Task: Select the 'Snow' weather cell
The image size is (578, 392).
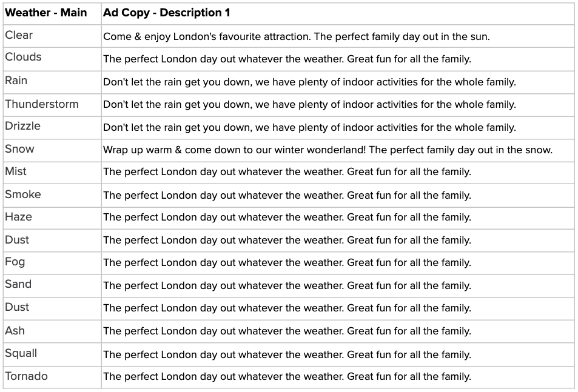Action: tap(52, 150)
